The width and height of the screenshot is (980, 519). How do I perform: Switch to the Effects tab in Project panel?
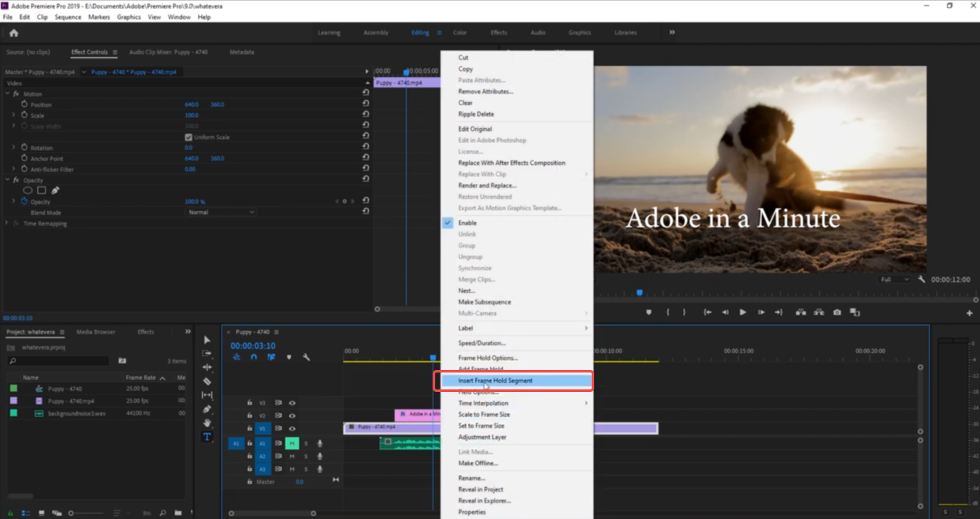(x=145, y=331)
